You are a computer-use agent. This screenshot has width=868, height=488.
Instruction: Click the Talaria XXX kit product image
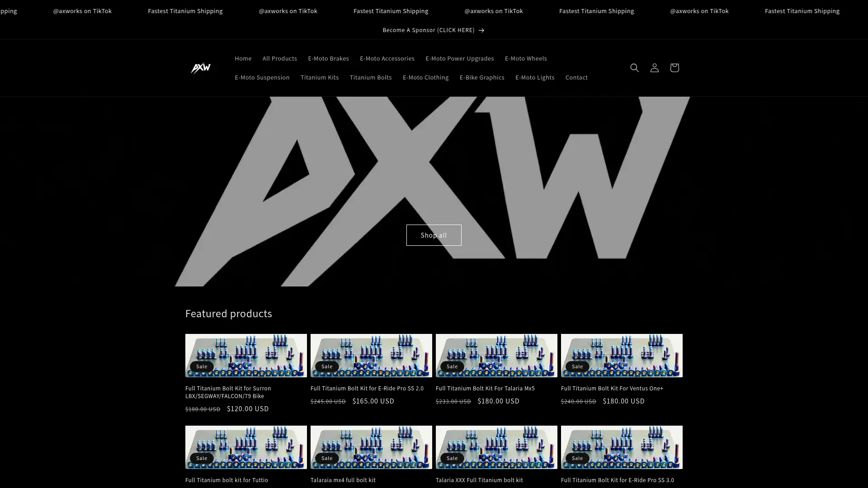(x=496, y=447)
